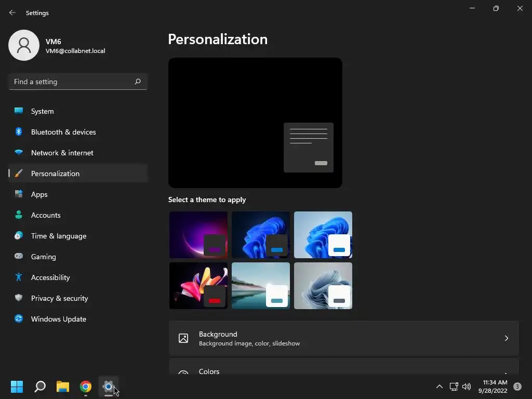Open Background image, color, slideshow settings

344,338
